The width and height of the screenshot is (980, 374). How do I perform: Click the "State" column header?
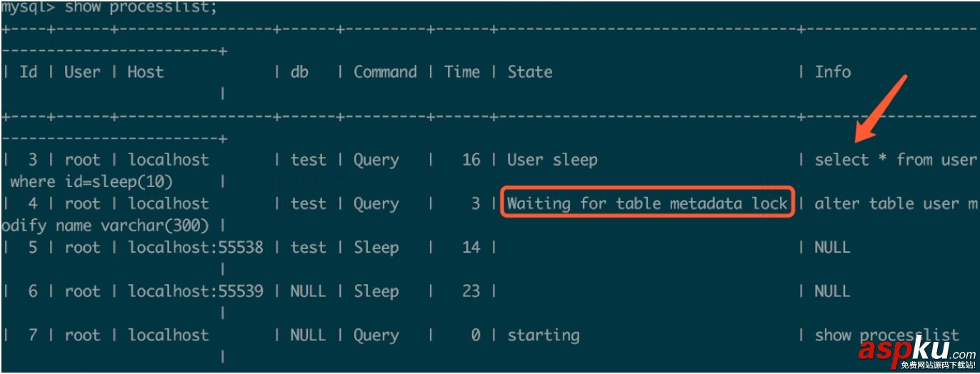530,72
